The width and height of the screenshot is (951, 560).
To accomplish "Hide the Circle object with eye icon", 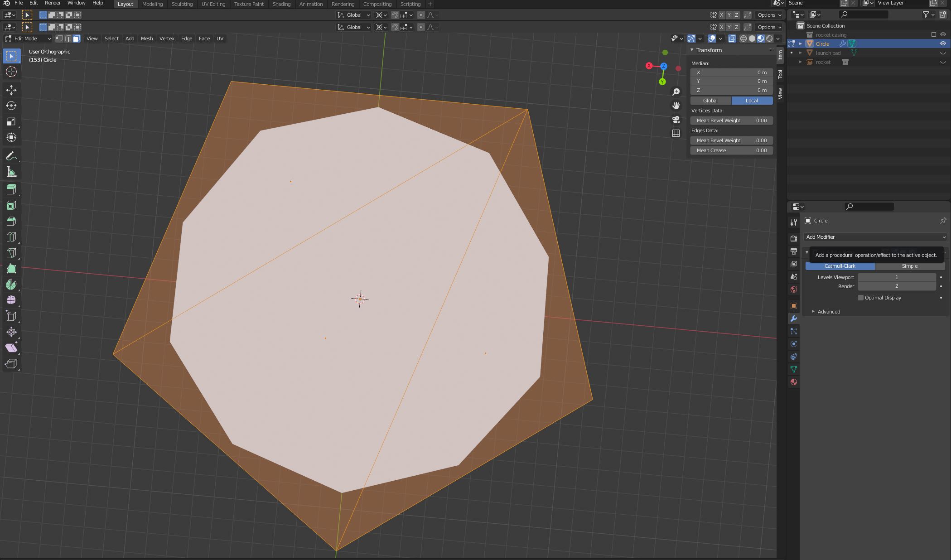I will click(943, 43).
